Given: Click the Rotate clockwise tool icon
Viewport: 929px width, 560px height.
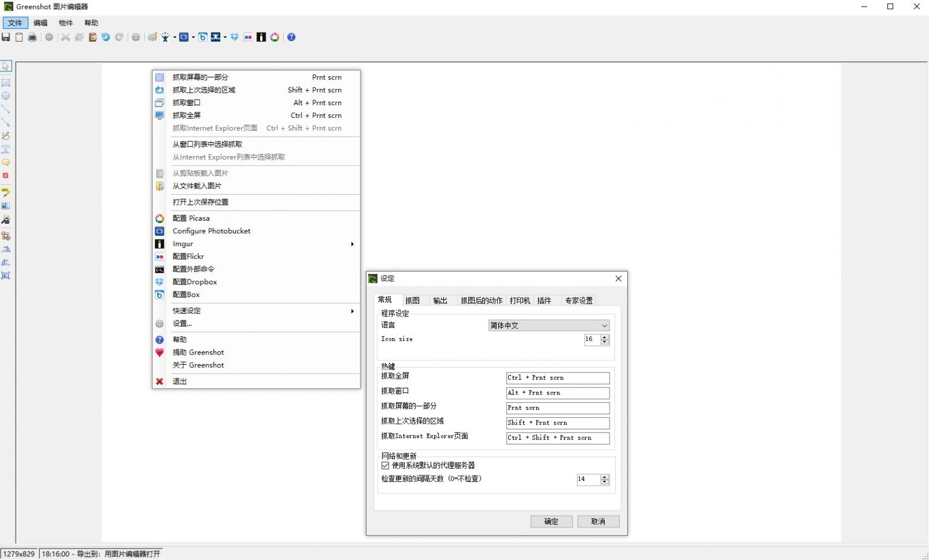Looking at the screenshot, I should (x=6, y=249).
